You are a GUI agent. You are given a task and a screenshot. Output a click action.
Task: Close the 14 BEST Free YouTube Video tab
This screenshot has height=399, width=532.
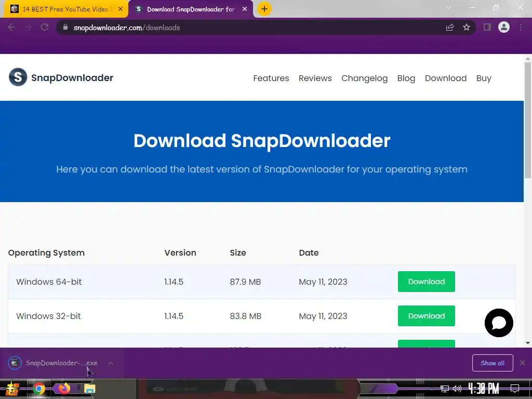(x=121, y=9)
